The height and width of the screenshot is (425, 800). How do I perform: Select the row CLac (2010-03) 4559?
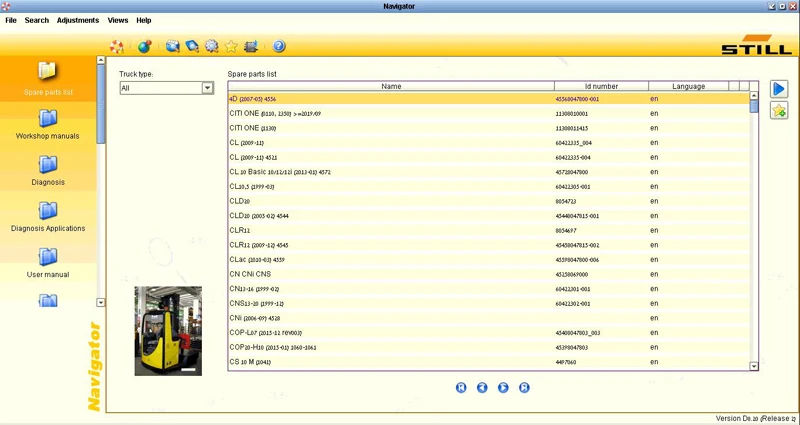[x=489, y=260]
